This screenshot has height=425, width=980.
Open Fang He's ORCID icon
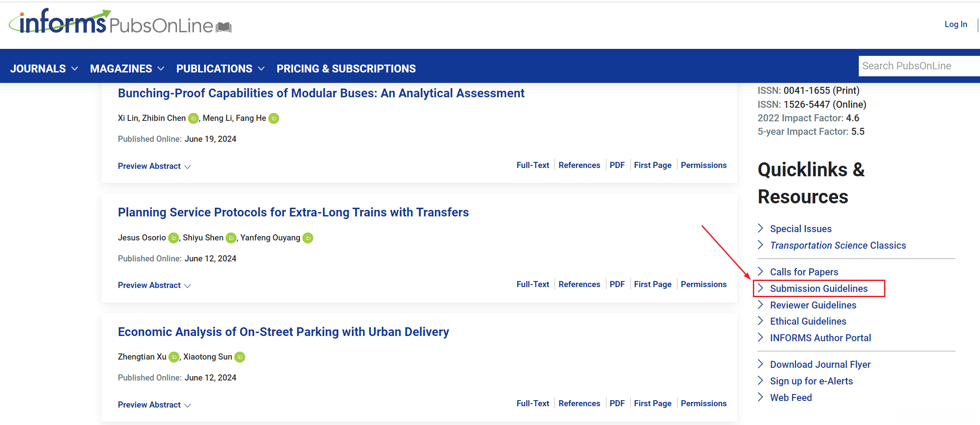274,118
